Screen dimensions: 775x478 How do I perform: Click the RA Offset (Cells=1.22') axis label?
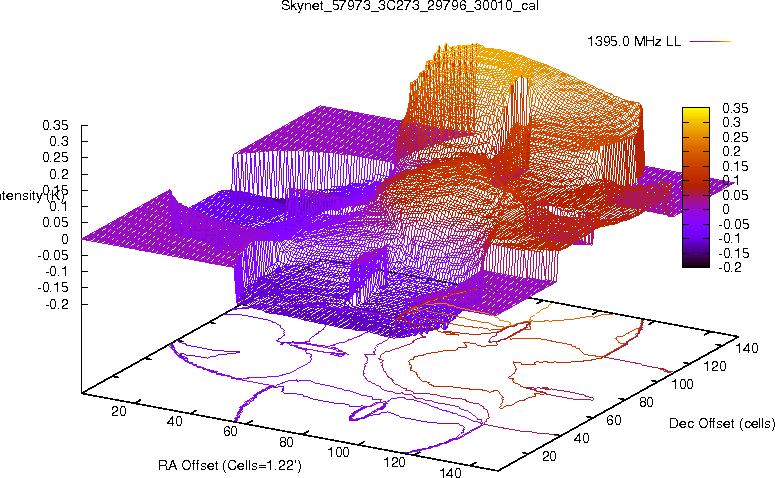coord(229,465)
